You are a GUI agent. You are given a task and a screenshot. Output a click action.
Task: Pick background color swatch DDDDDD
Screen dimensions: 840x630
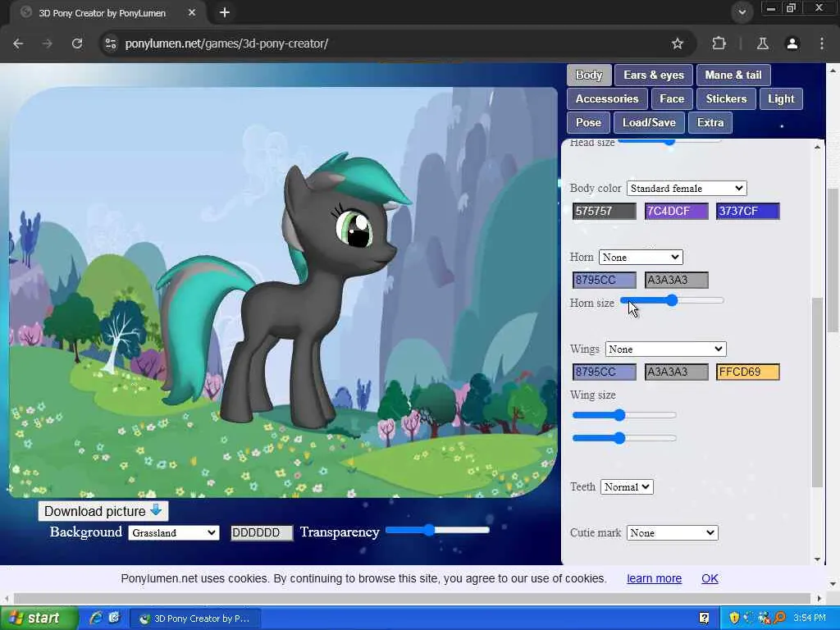click(x=262, y=533)
